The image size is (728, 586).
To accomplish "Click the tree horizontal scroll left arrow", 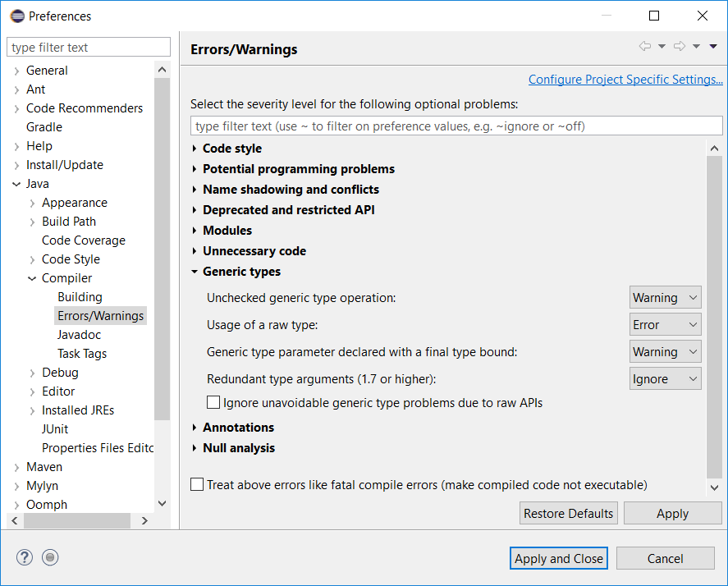I will (15, 520).
